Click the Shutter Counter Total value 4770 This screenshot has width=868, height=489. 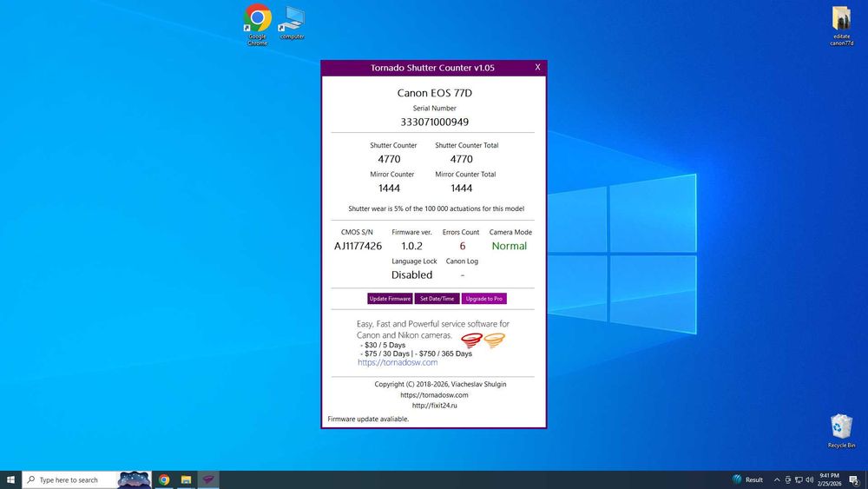coord(461,159)
